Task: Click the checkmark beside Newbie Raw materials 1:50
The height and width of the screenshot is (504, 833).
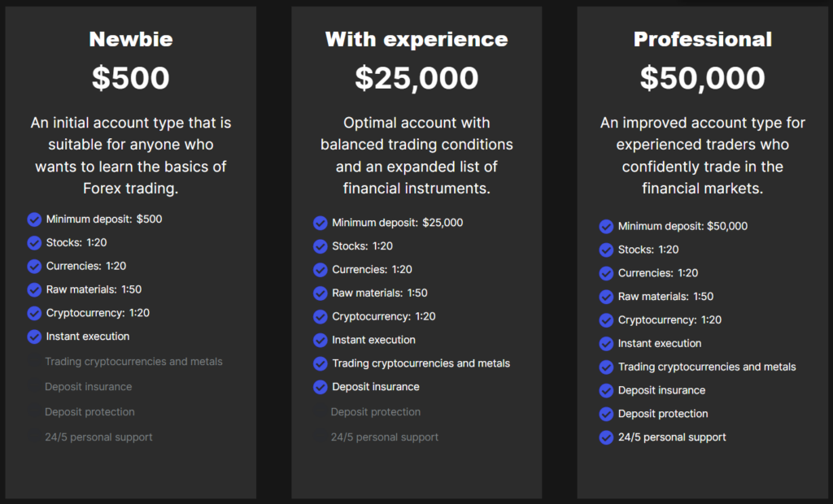Action: pos(34,289)
